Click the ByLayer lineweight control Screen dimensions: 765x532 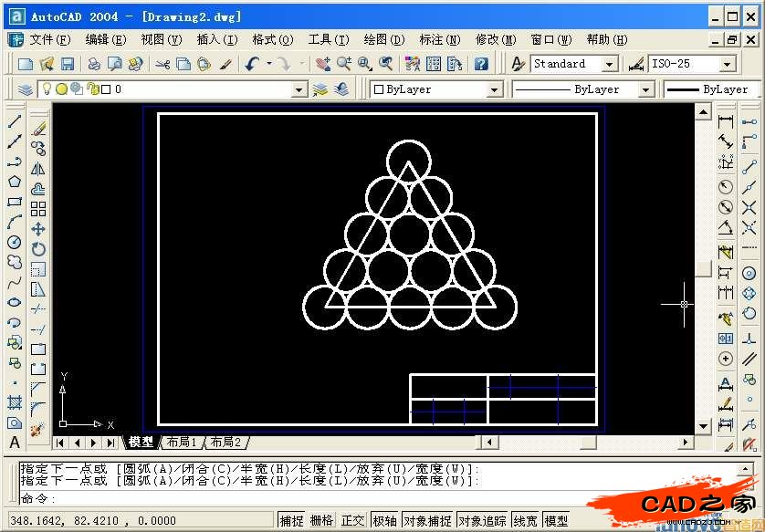(x=710, y=89)
